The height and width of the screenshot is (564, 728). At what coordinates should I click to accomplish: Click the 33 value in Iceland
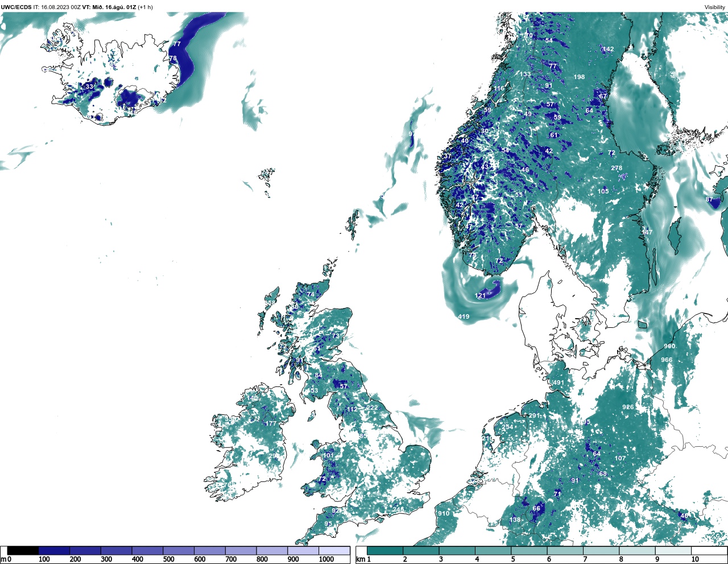point(89,87)
